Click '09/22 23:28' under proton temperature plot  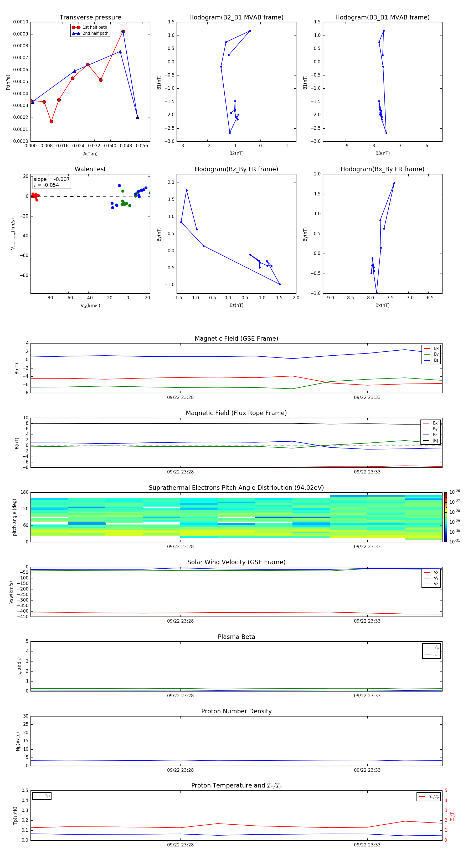tap(181, 845)
